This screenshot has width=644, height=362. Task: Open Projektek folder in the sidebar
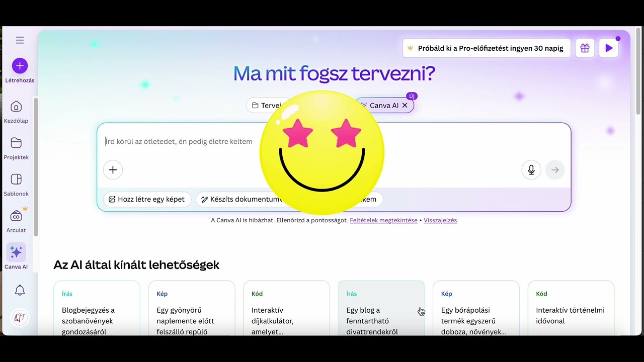pos(16,148)
